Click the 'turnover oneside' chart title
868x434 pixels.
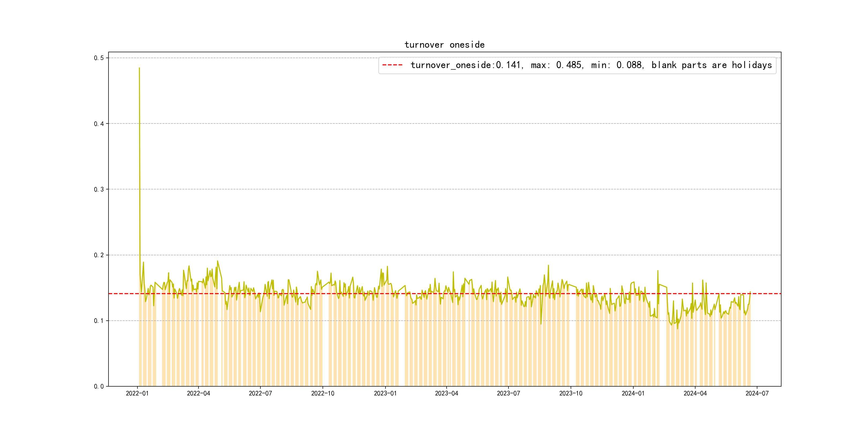point(444,45)
